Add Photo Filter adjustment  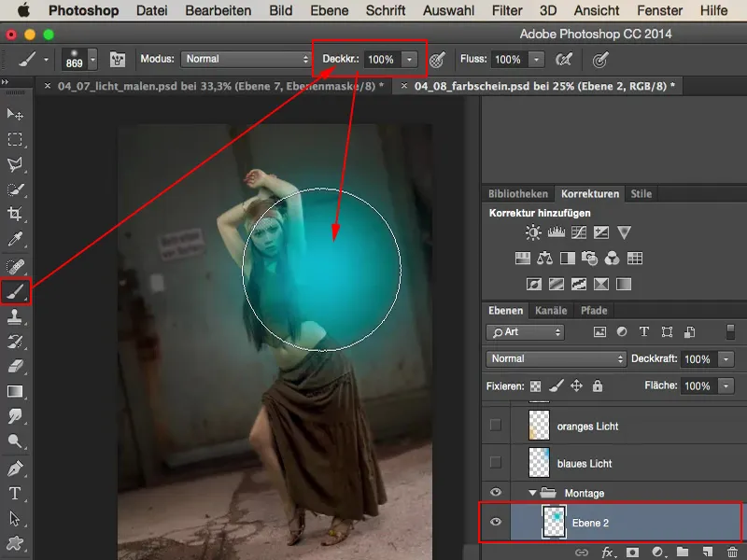[x=590, y=259]
